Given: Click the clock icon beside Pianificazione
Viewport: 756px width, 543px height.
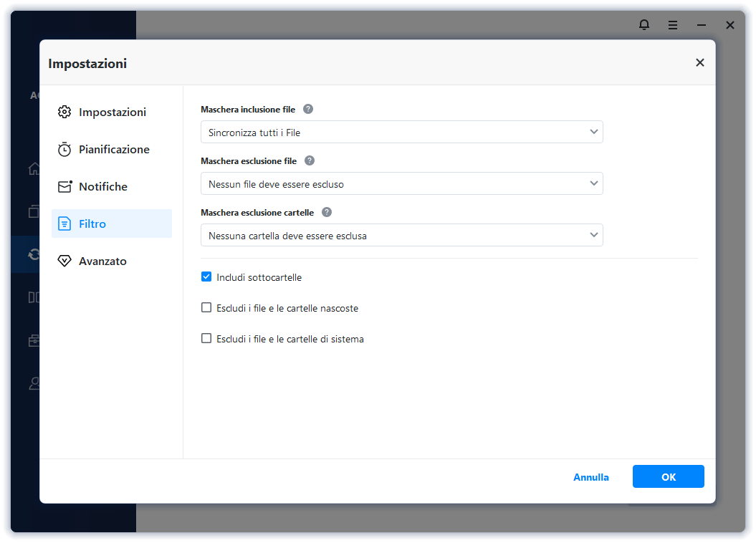Looking at the screenshot, I should [x=64, y=150].
